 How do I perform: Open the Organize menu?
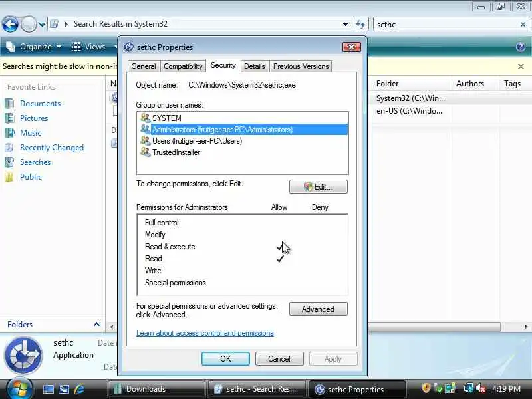coord(35,47)
